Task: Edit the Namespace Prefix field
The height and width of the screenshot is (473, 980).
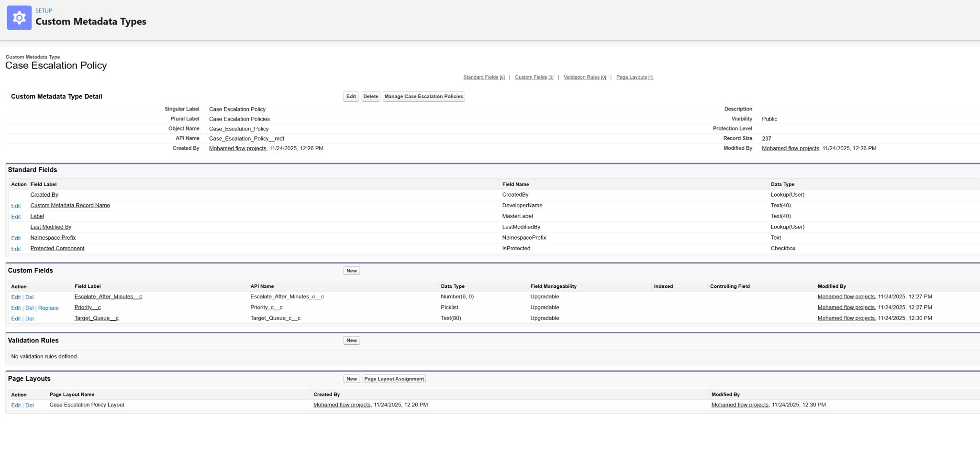Action: pos(16,238)
